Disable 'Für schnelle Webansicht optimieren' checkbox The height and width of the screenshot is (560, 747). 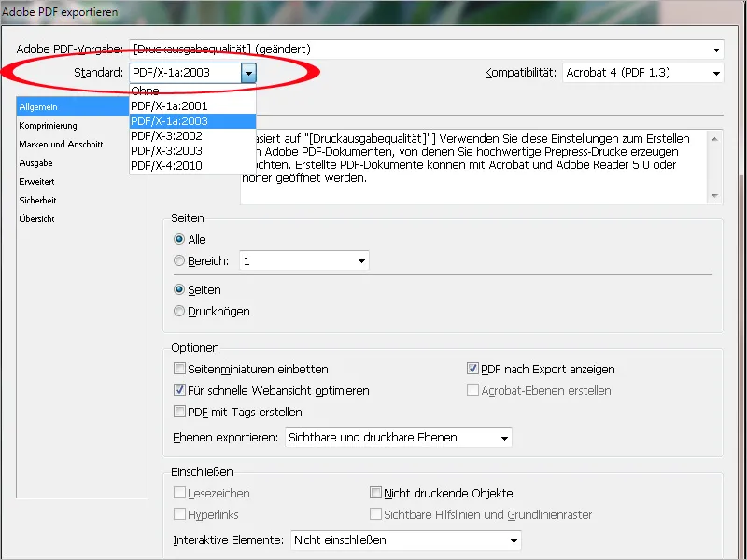point(179,390)
